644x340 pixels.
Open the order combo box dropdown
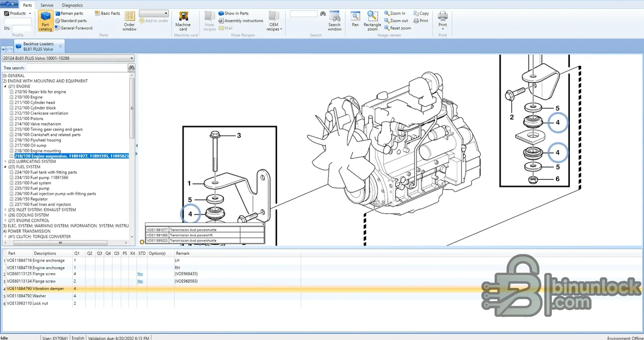pos(166,13)
